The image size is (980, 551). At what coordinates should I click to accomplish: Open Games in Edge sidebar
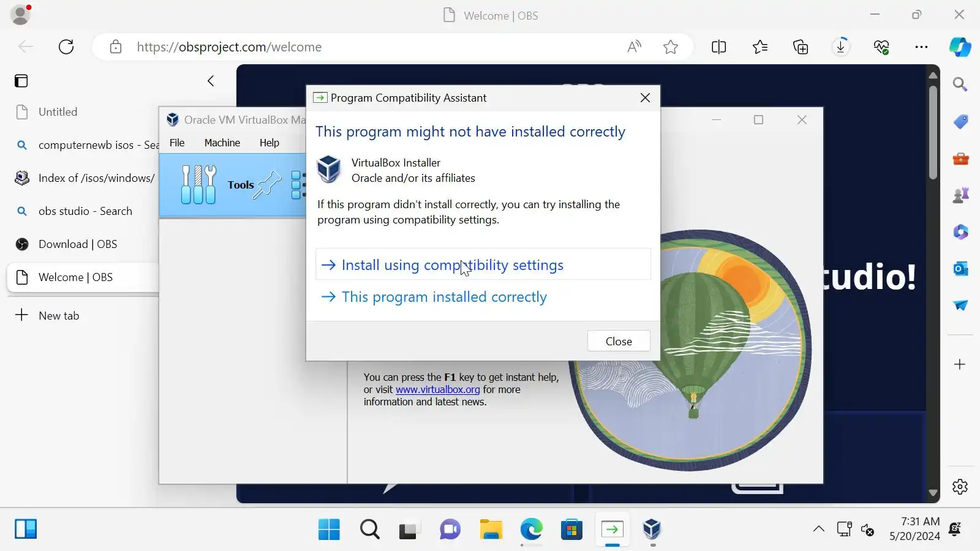point(960,195)
